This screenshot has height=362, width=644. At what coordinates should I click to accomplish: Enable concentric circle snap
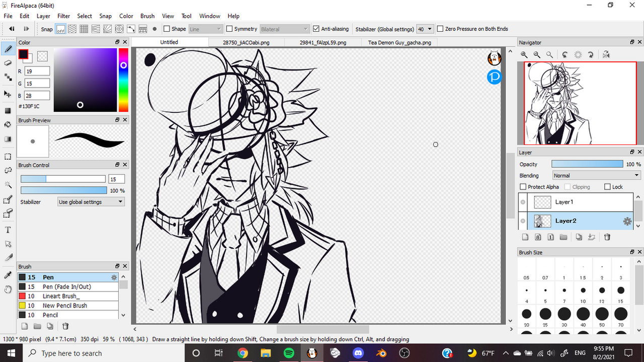pyautogui.click(x=119, y=29)
